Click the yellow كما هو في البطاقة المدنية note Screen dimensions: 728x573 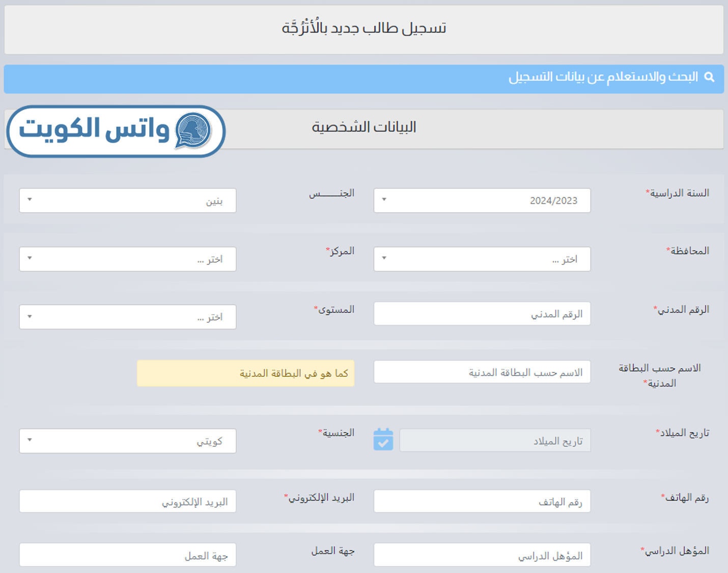pyautogui.click(x=245, y=373)
